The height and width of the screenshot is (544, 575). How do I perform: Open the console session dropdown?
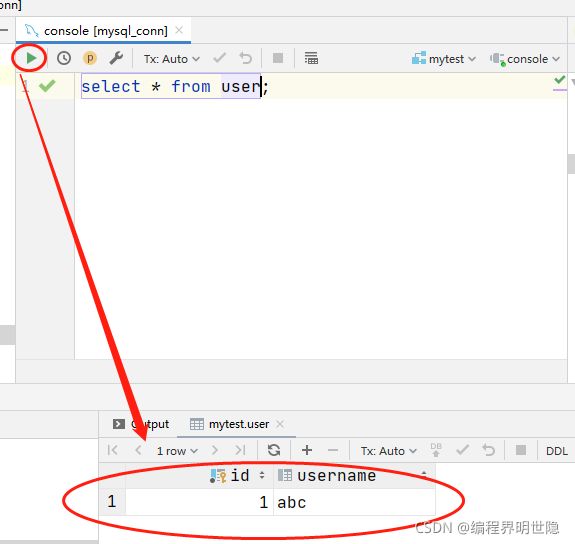coord(525,59)
